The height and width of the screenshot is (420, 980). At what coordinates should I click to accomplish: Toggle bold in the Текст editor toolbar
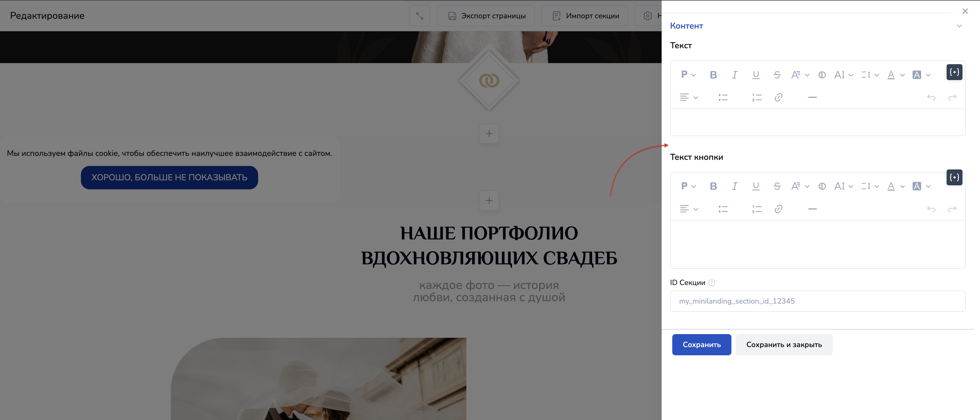click(713, 75)
